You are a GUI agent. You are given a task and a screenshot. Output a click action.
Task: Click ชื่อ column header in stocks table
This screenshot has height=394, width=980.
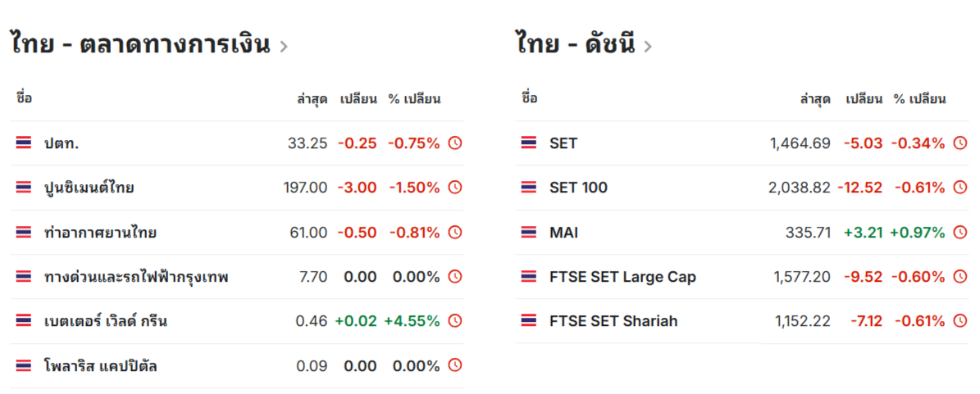point(25,98)
